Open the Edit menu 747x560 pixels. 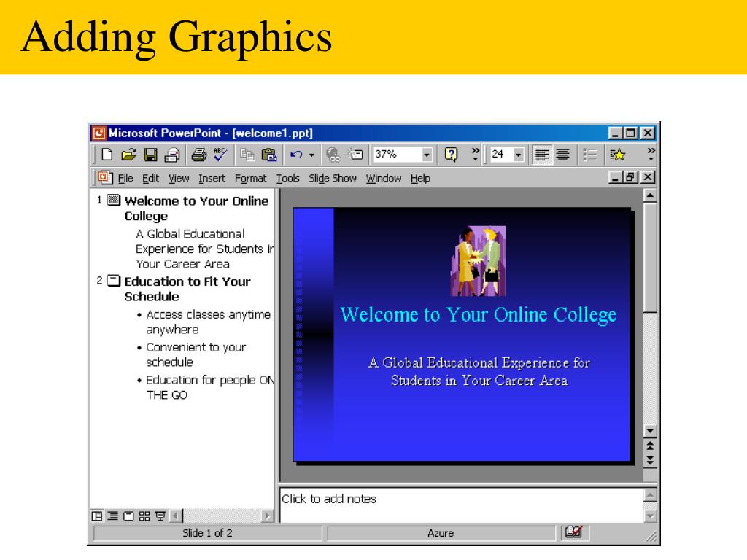click(x=150, y=179)
